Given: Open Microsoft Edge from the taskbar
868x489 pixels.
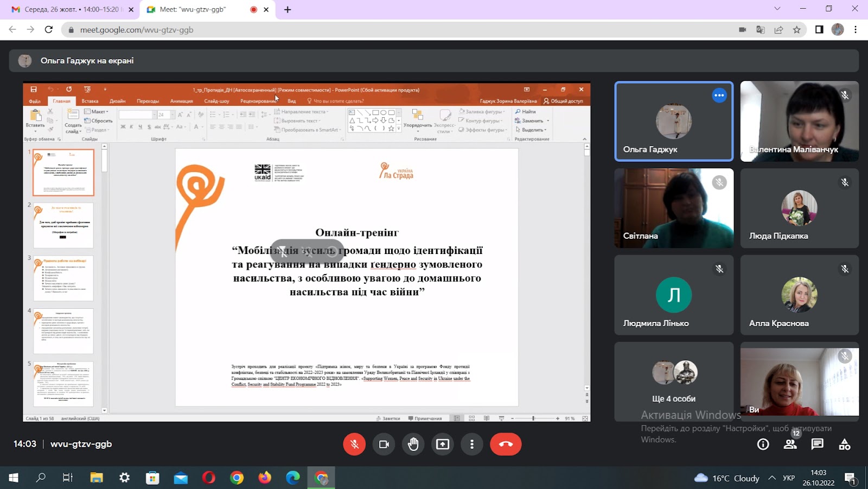Looking at the screenshot, I should tap(293, 478).
